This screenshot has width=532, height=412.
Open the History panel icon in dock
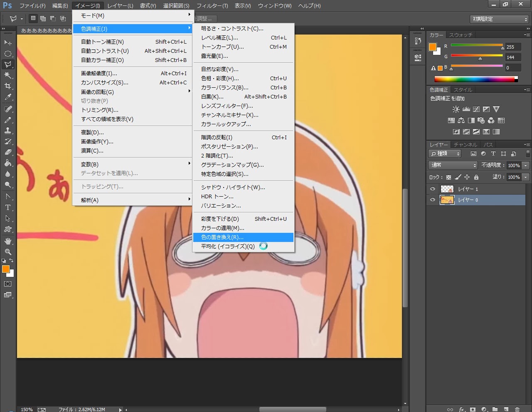(x=418, y=41)
